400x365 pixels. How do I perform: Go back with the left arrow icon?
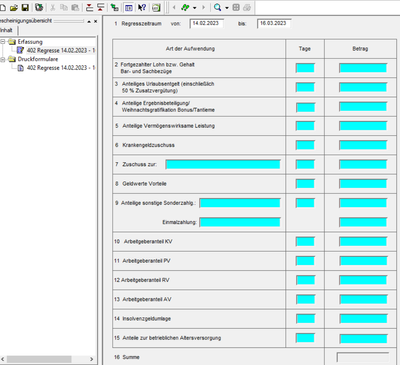(x=174, y=7)
